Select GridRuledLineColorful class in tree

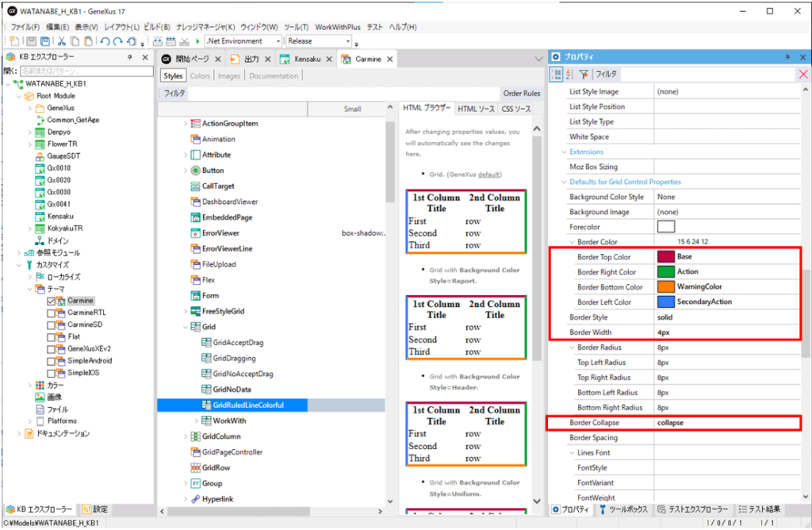point(248,405)
